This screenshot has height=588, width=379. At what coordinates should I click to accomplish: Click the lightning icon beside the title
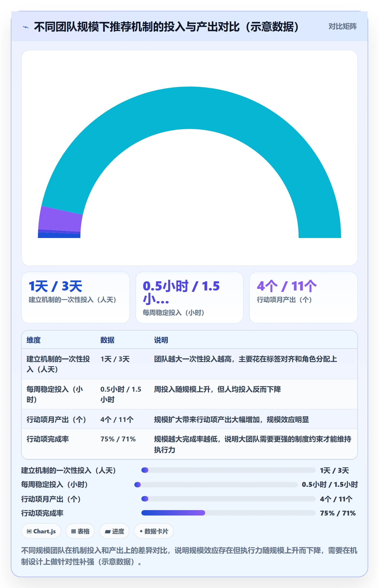(x=26, y=27)
